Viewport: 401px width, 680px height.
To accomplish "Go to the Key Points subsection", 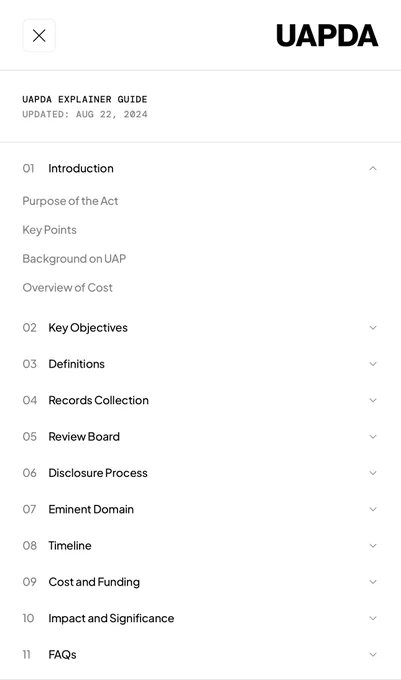I will click(49, 230).
